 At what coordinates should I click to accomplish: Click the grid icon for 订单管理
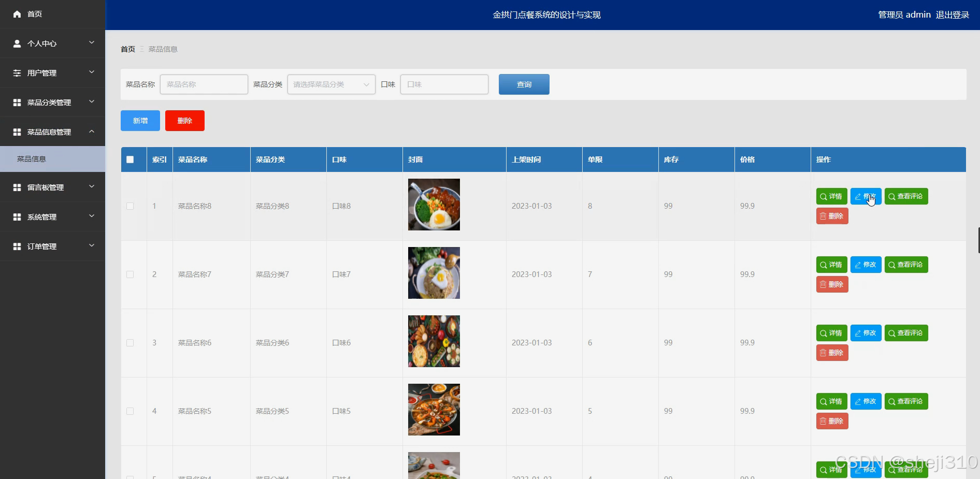click(x=17, y=246)
